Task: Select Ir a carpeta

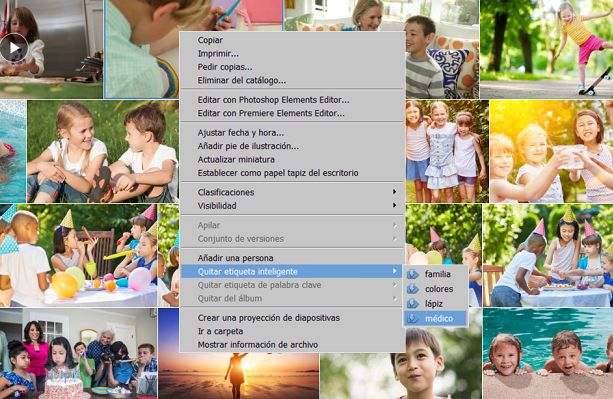Action: click(x=292, y=331)
